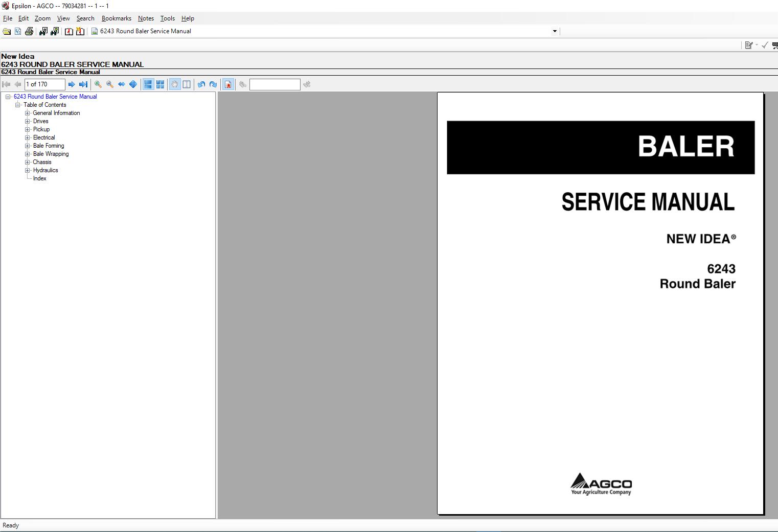Go to the previous page arrow
The height and width of the screenshot is (532, 778).
tap(18, 84)
